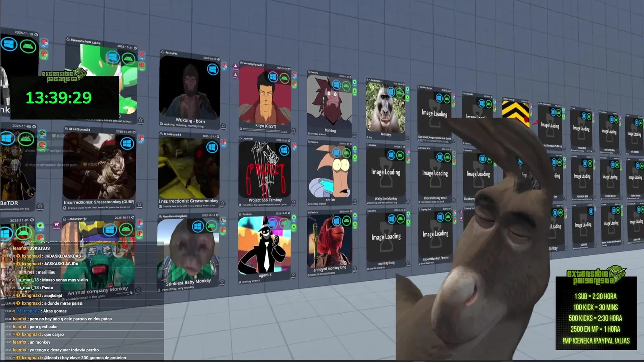
Task: Open author -MinxVR- above Wukong card
Action: point(172,53)
